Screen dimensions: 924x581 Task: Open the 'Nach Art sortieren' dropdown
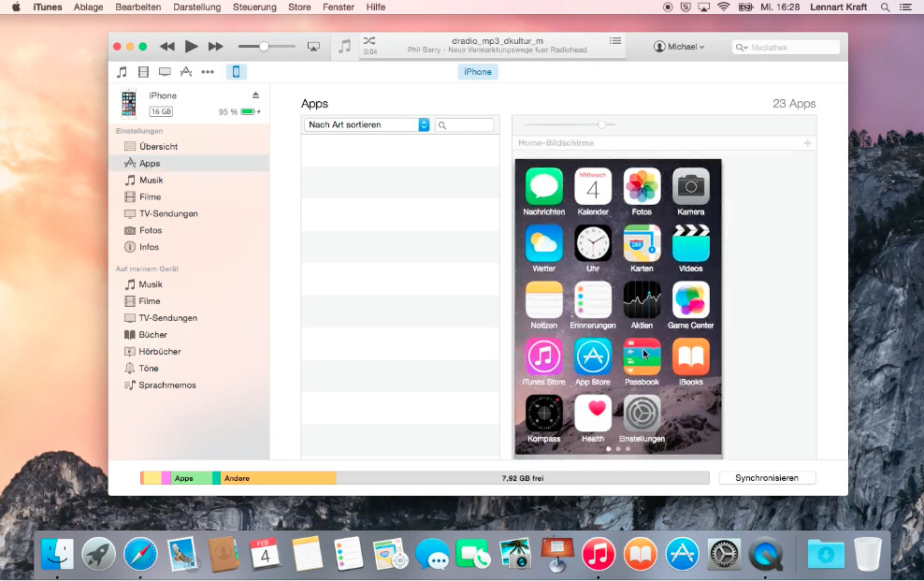pos(365,123)
